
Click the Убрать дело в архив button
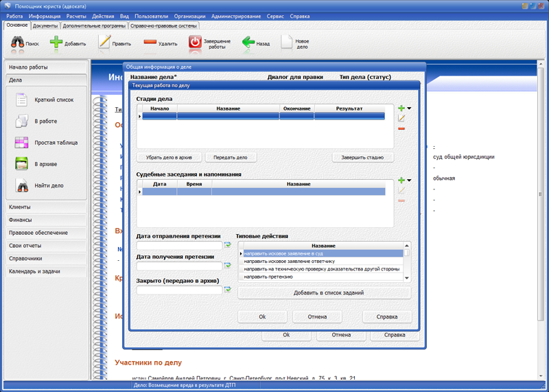coord(169,157)
